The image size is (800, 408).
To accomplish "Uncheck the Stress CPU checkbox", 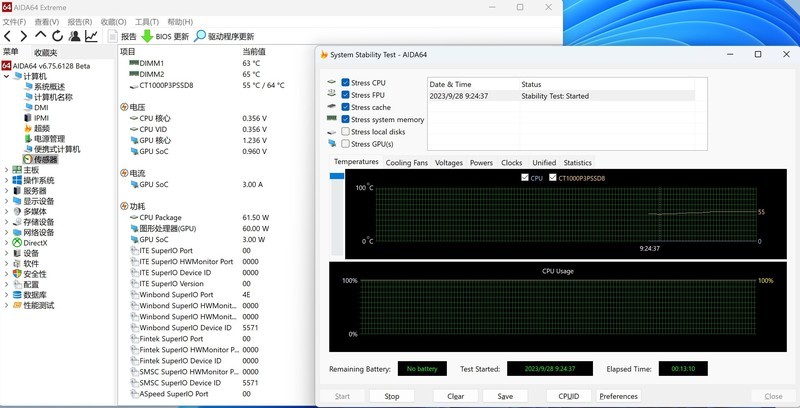I will point(346,83).
